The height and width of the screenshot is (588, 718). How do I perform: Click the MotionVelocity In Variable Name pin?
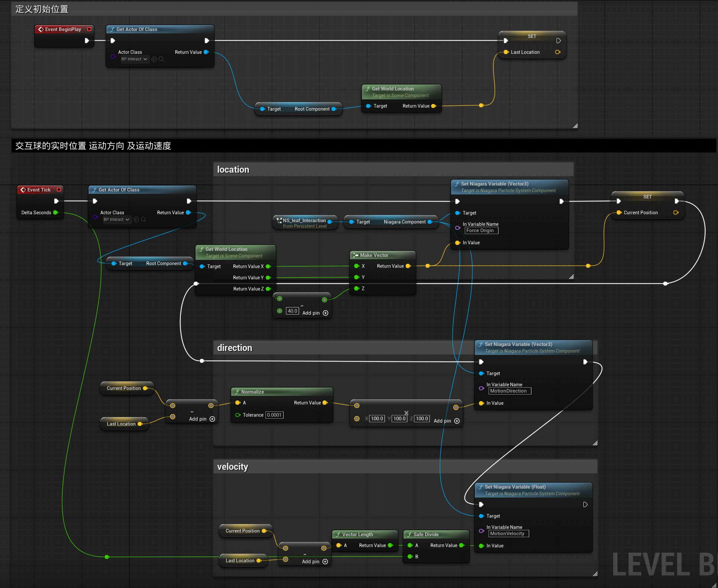point(481,531)
